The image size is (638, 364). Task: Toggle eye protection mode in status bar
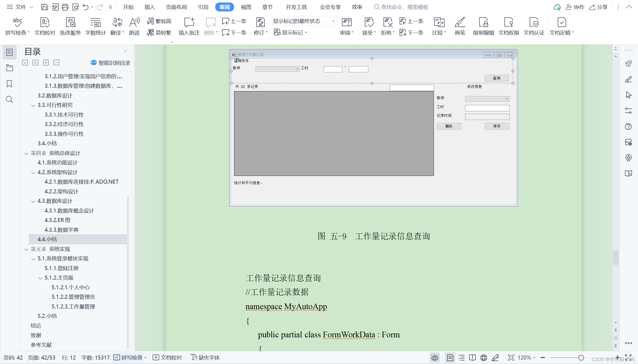[x=435, y=358]
